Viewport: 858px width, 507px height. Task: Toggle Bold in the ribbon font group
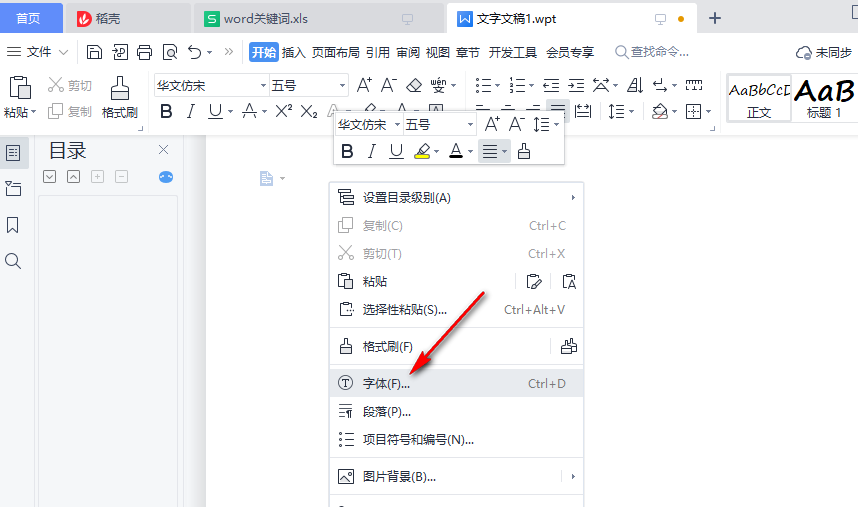pos(167,111)
